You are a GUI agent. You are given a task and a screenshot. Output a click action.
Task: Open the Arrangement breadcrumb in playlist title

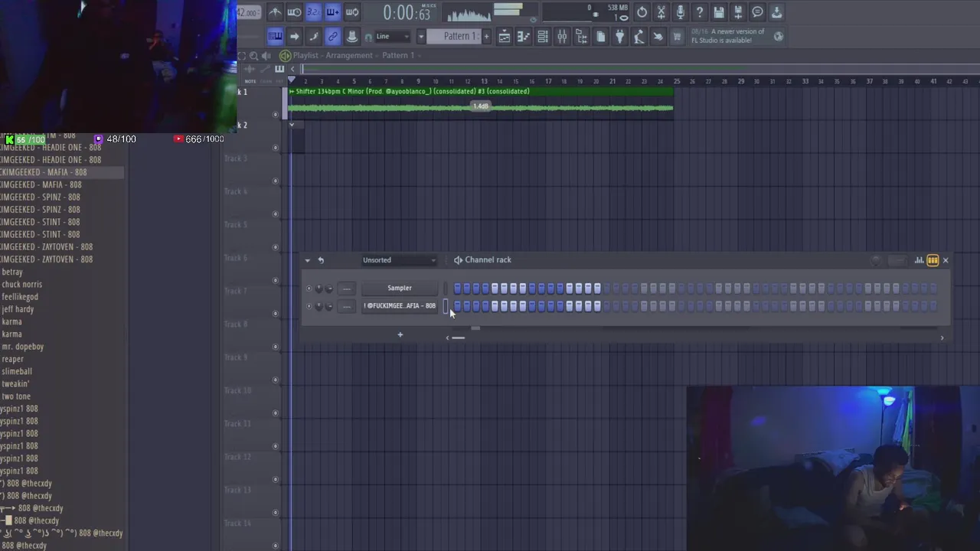coord(350,55)
